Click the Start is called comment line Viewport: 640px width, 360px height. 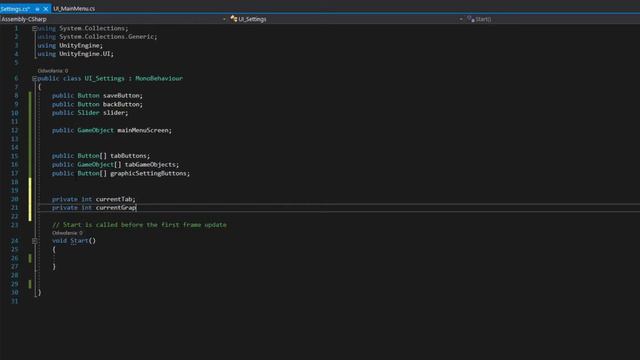(139, 225)
